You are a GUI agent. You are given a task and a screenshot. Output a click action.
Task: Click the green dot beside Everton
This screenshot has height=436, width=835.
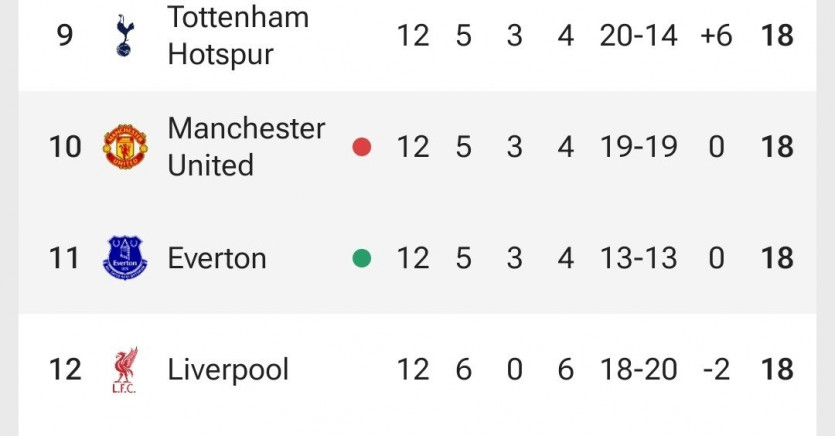point(362,258)
